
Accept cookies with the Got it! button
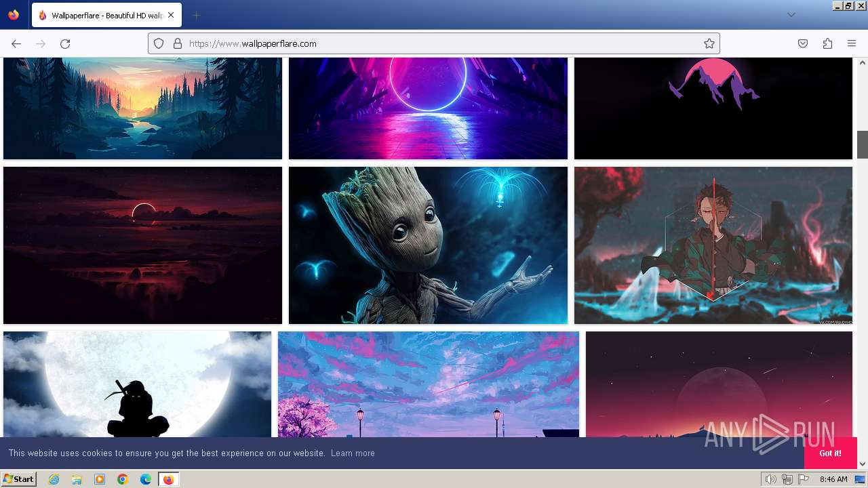(830, 453)
